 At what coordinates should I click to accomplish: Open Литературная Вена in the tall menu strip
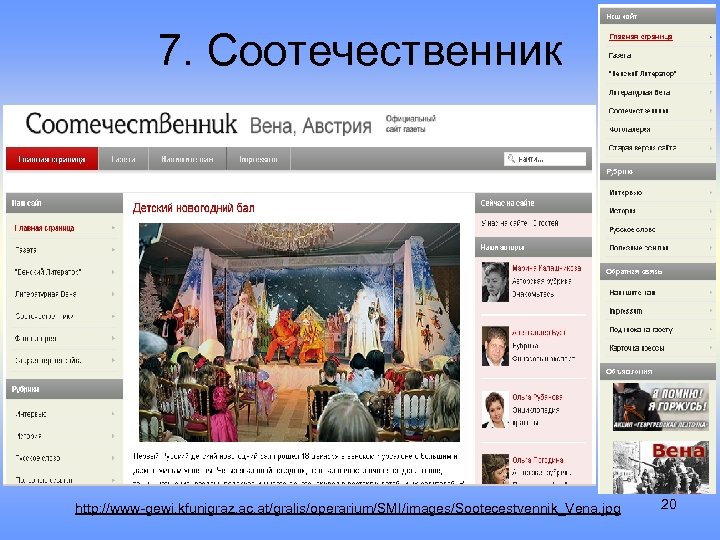[x=639, y=92]
